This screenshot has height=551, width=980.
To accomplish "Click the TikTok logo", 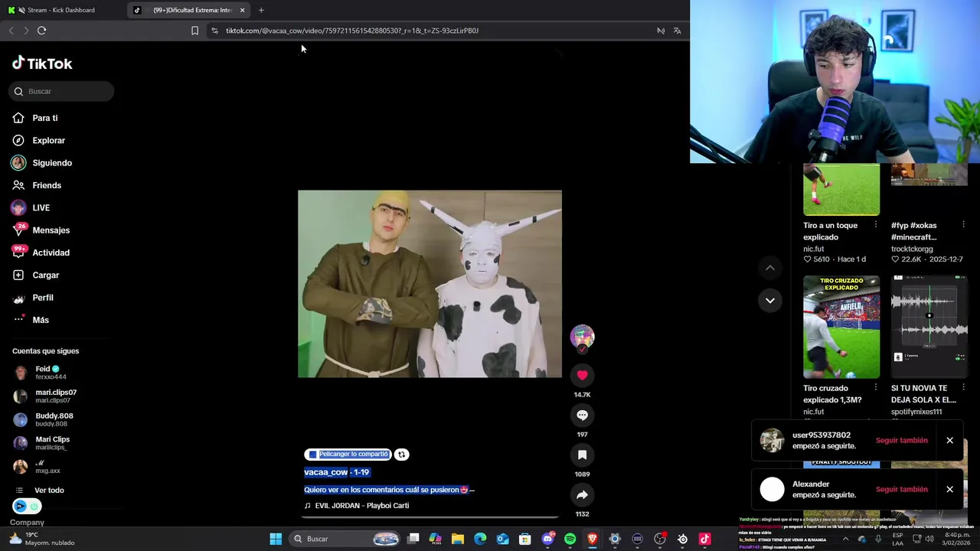I will tap(42, 64).
